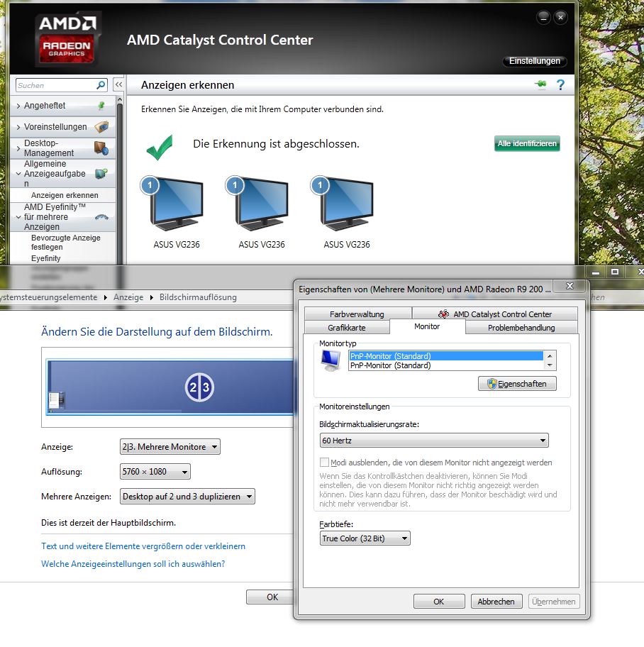Open 'Anzeigen erkennen' sidebar item
The width and height of the screenshot is (644, 647).
tap(65, 195)
